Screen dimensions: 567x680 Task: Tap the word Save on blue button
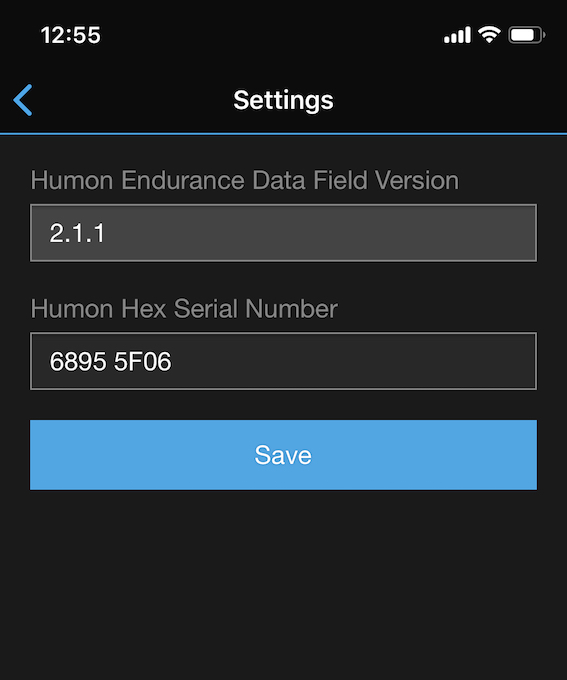tap(283, 455)
